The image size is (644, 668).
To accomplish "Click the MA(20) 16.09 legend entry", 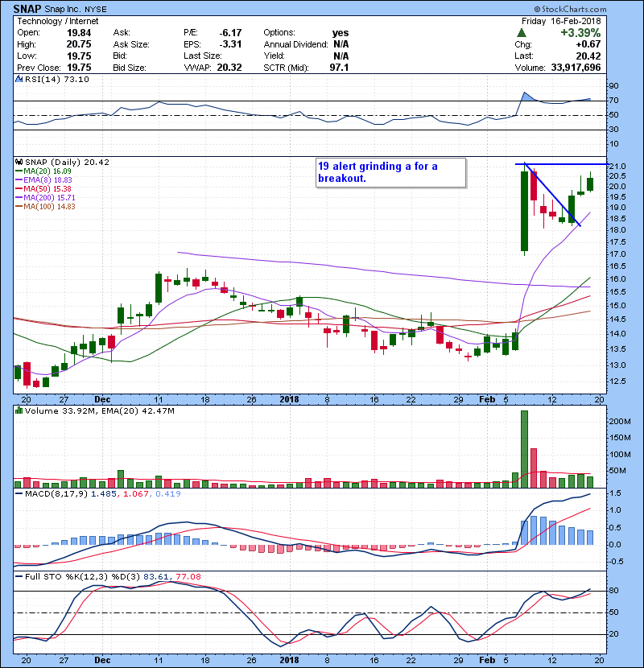I will 43,171.
